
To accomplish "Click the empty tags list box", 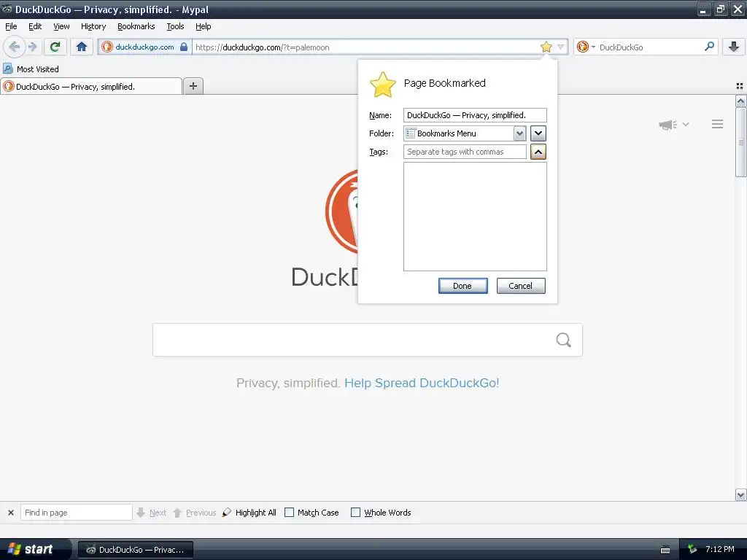I will pyautogui.click(x=475, y=217).
